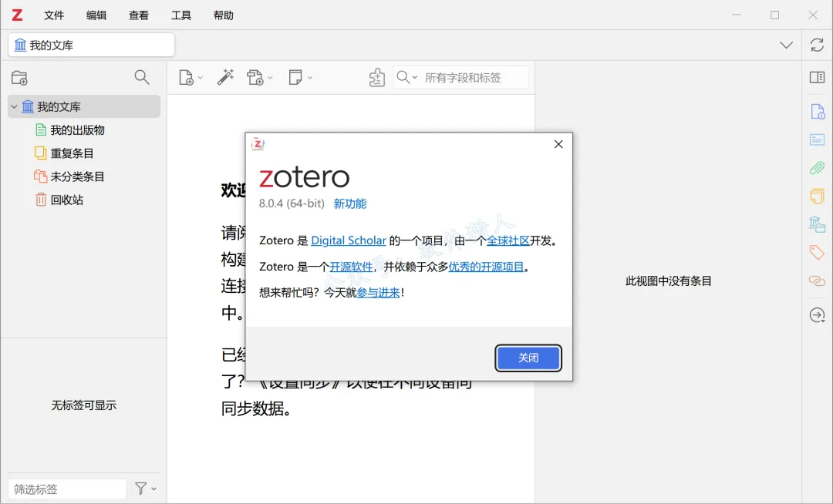Focus the 所有字段和标签 search field
This screenshot has width=833, height=504.
pyautogui.click(x=474, y=78)
